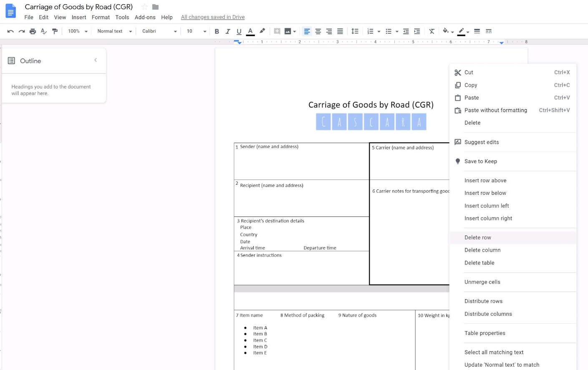Clear the text formatting
The width and height of the screenshot is (588, 370).
click(432, 31)
